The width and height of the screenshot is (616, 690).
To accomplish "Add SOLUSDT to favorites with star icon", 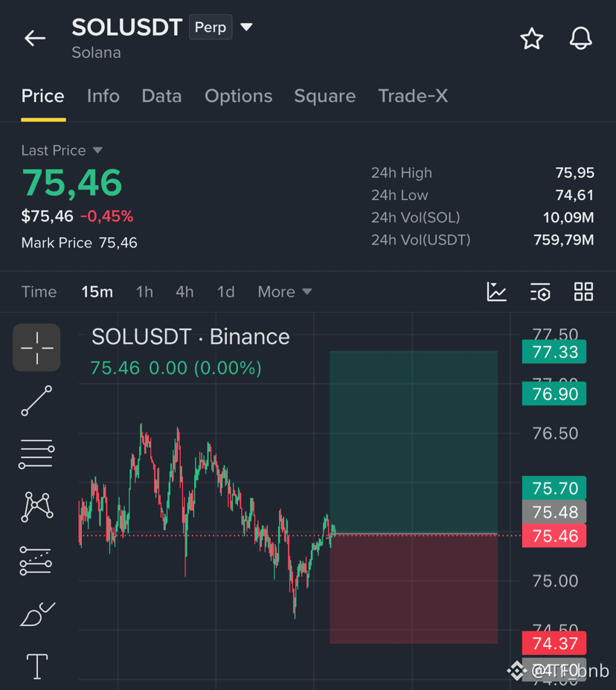I will 531,39.
